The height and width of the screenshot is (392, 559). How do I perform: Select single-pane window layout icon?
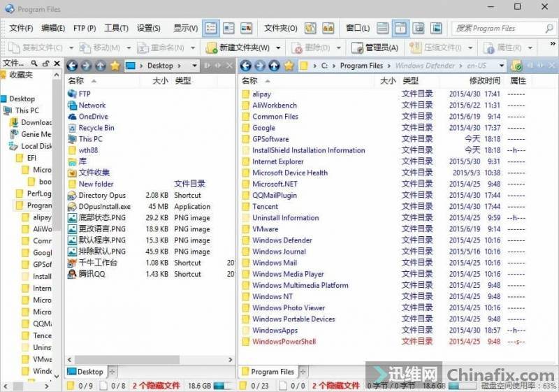pos(382,28)
